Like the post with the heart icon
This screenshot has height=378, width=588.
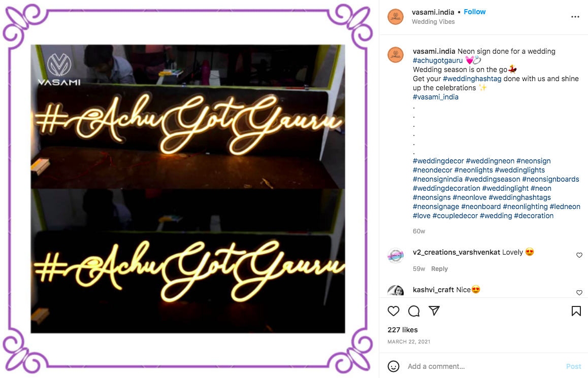394,311
